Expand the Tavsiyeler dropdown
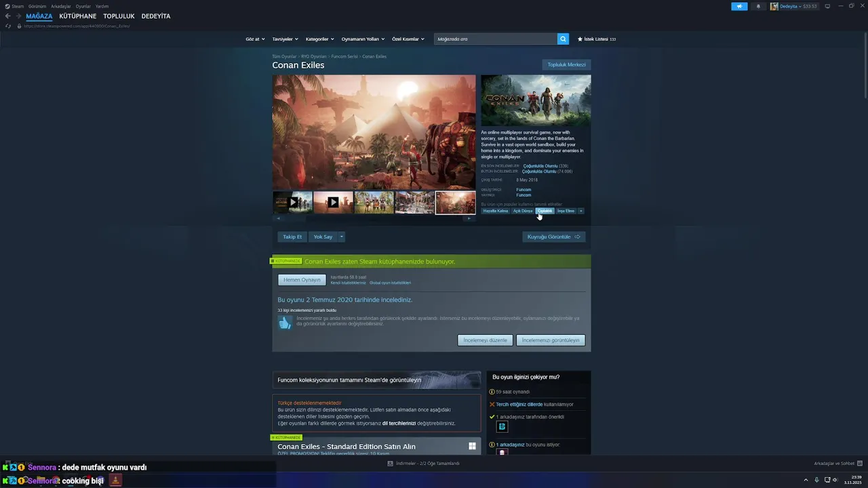 click(285, 39)
